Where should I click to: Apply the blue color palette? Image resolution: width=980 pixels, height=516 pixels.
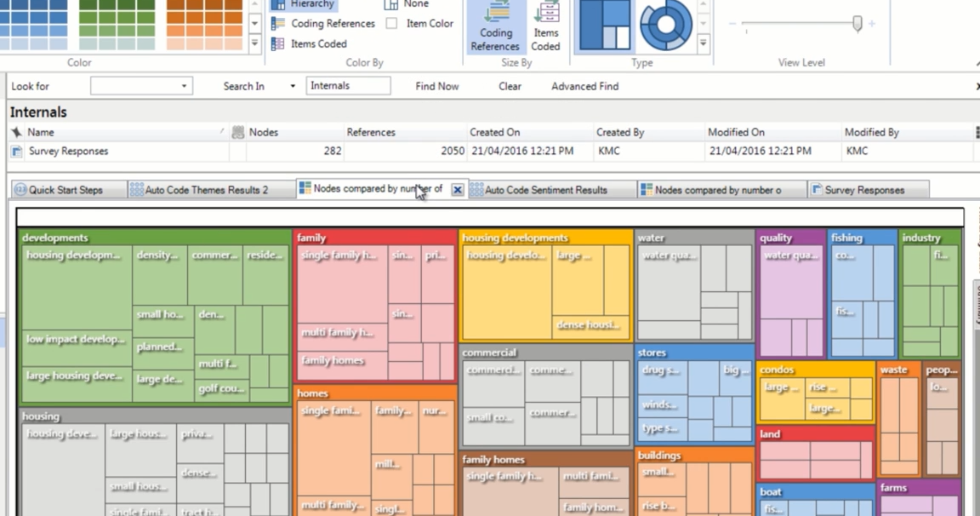pos(34,25)
